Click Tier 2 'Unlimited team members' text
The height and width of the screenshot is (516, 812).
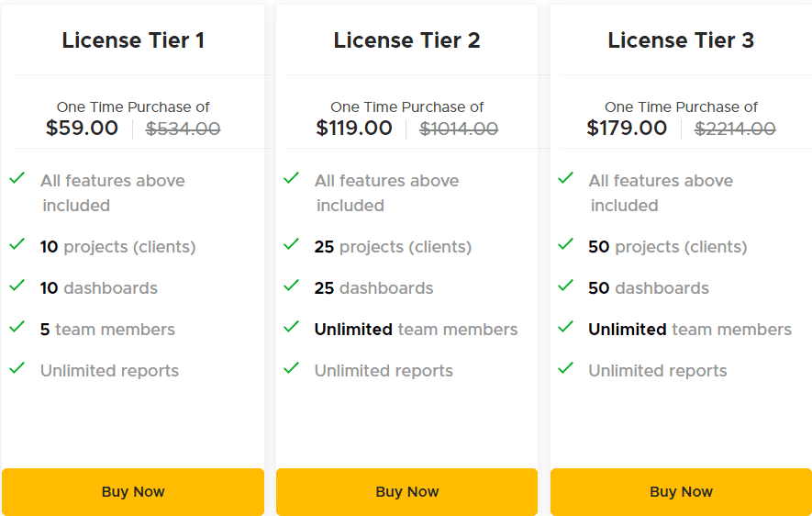coord(416,330)
